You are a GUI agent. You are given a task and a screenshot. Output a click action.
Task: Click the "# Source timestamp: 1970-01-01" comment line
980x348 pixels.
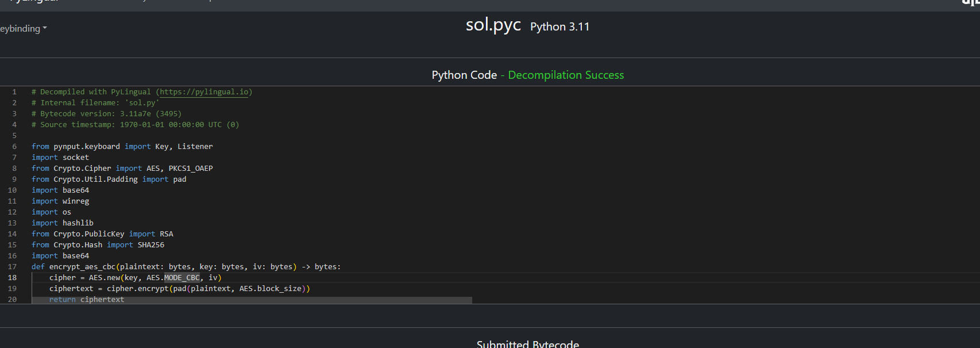coord(135,125)
